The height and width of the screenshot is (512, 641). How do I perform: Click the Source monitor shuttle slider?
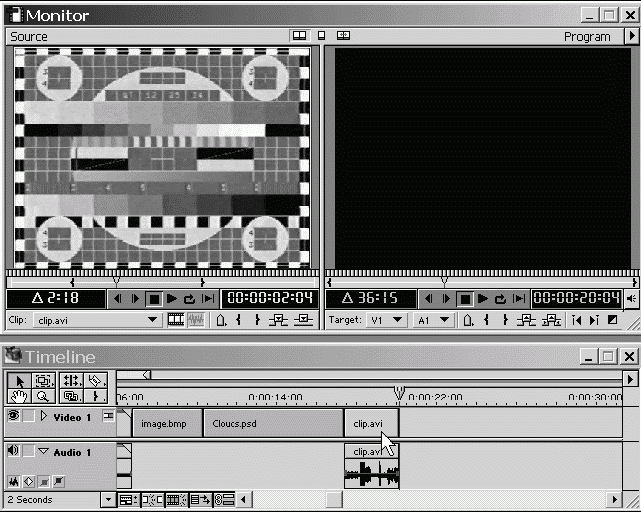tap(117, 283)
